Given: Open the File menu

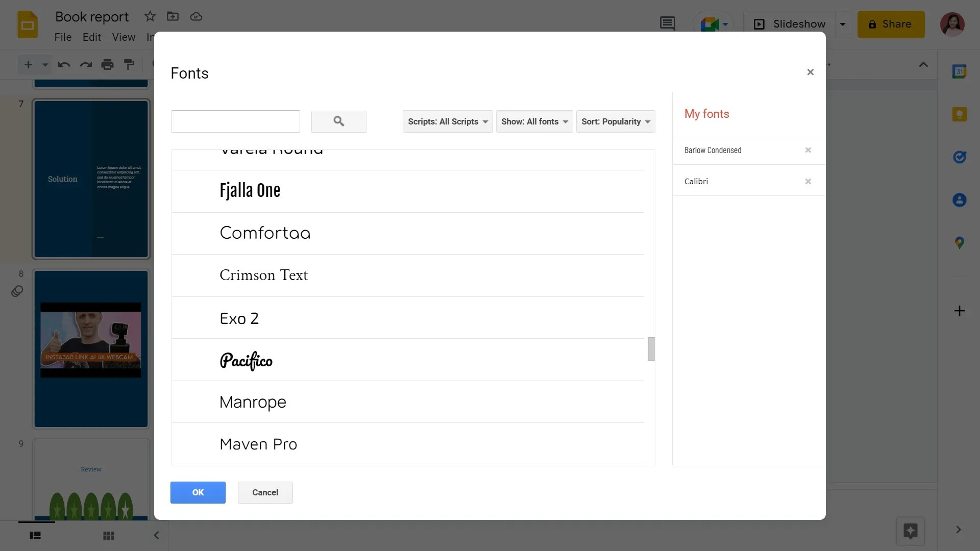Looking at the screenshot, I should click(63, 37).
